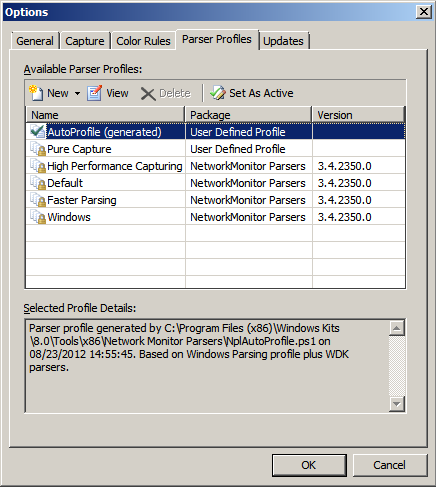Image resolution: width=436 pixels, height=487 pixels.
Task: Select the Parser Profiles tab
Action: point(217,39)
